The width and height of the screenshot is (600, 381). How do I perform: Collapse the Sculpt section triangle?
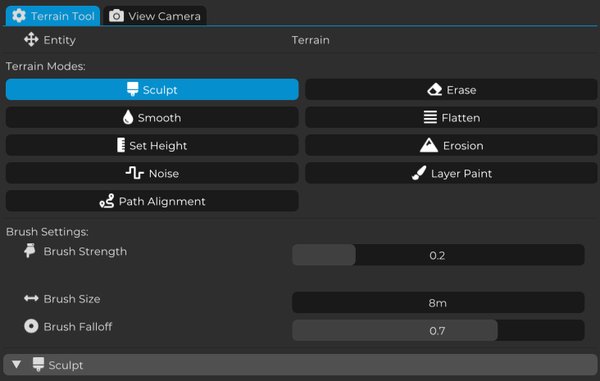tap(16, 364)
